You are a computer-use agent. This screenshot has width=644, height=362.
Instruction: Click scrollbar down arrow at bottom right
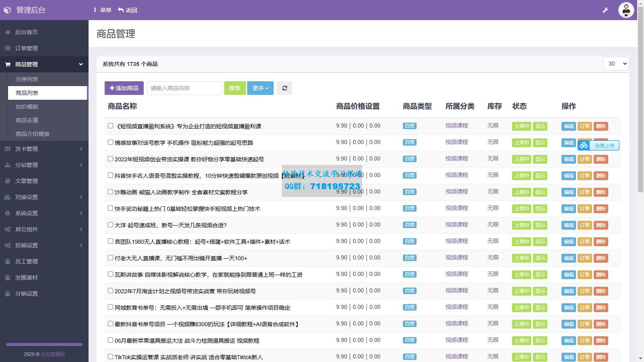[640, 358]
